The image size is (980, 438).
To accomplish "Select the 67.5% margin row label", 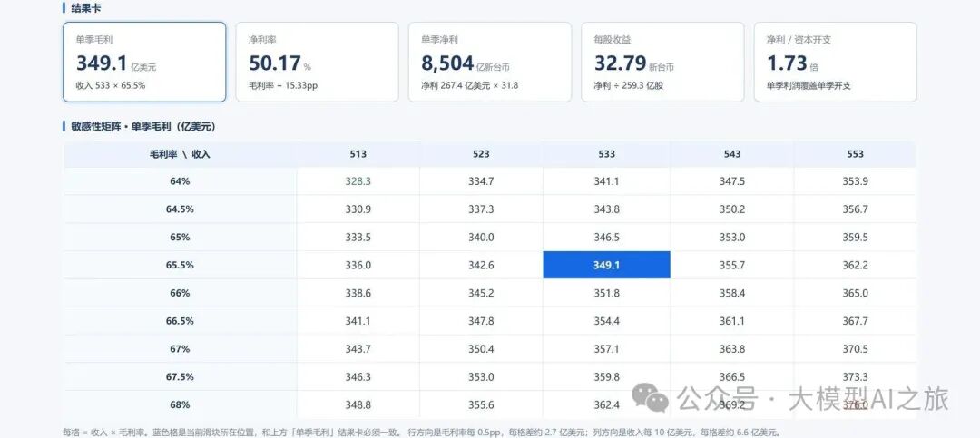I will click(180, 376).
